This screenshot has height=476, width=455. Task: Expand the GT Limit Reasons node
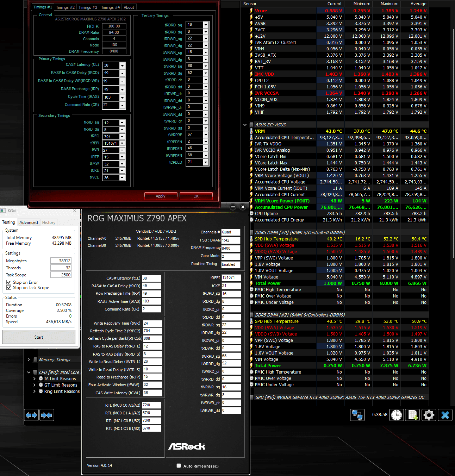coord(35,385)
